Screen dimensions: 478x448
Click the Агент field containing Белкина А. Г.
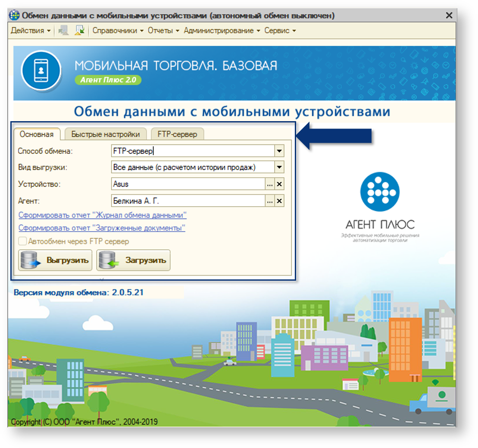188,201
